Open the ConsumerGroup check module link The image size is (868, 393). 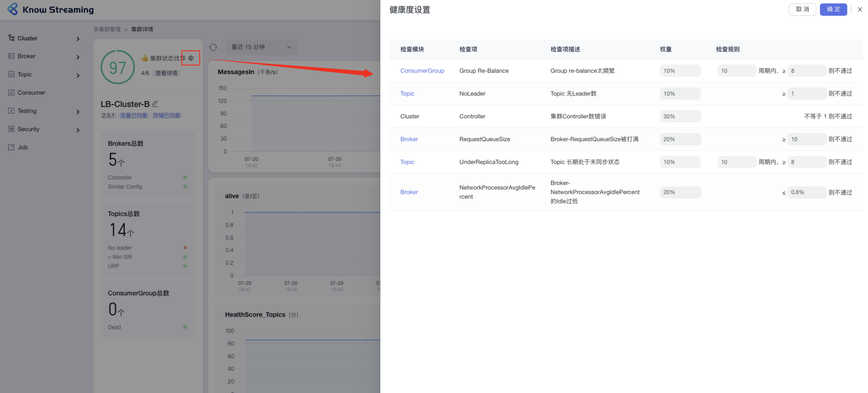[422, 70]
